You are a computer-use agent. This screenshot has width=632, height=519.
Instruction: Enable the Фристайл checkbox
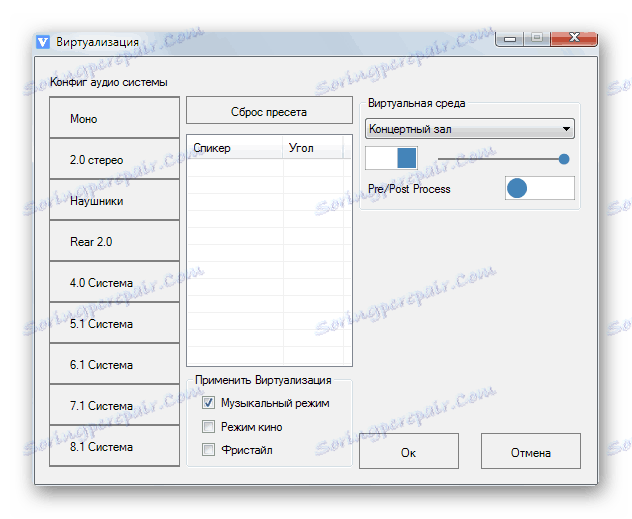208,449
